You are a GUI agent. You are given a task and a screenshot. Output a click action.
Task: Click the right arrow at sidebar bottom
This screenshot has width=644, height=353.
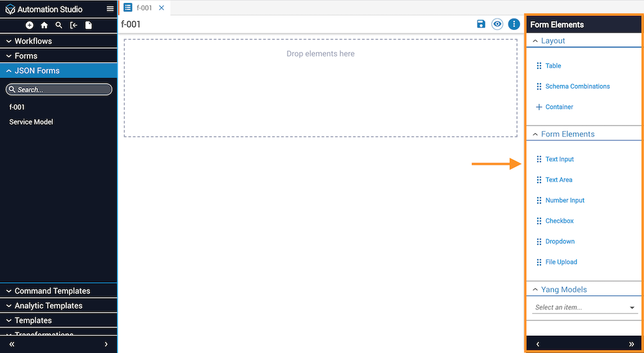pyautogui.click(x=106, y=344)
